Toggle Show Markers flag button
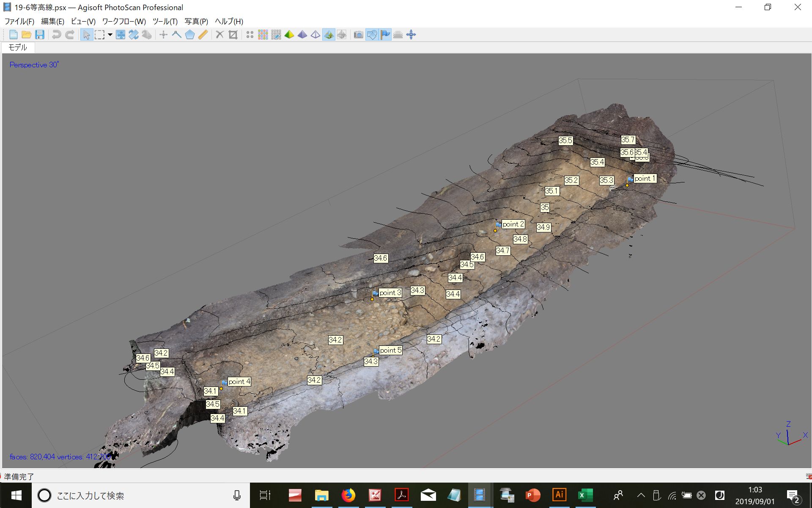 click(385, 35)
